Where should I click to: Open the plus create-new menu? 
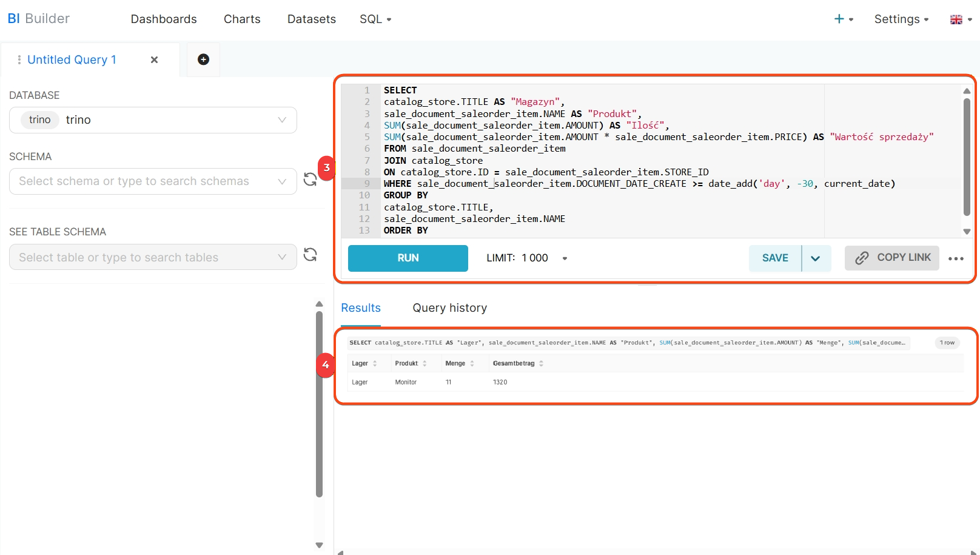click(x=843, y=19)
